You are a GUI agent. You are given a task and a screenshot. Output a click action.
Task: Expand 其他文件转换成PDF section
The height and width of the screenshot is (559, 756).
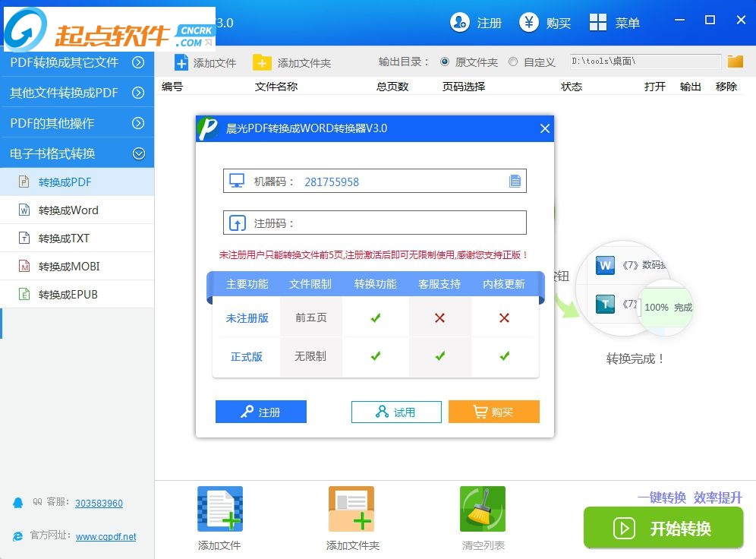click(77, 93)
